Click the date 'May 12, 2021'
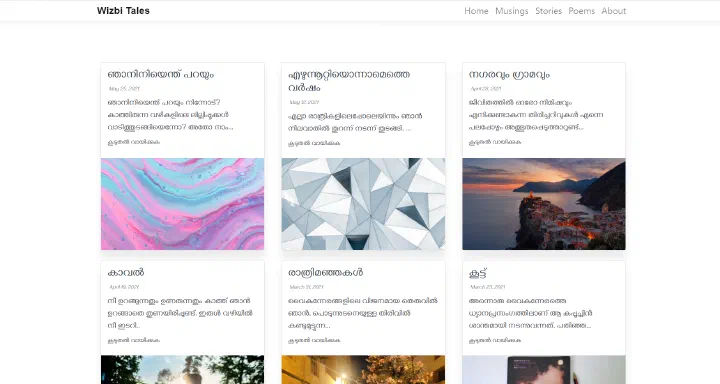 (x=304, y=102)
